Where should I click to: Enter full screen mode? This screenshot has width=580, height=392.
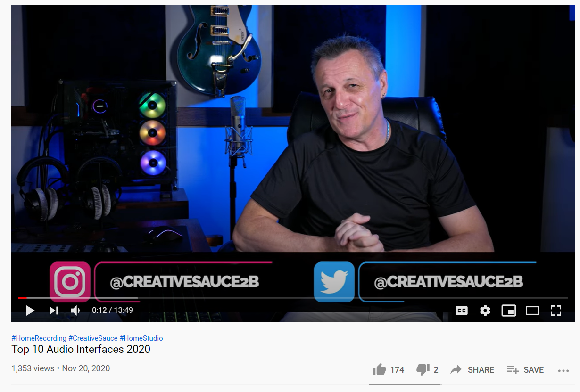(x=556, y=310)
